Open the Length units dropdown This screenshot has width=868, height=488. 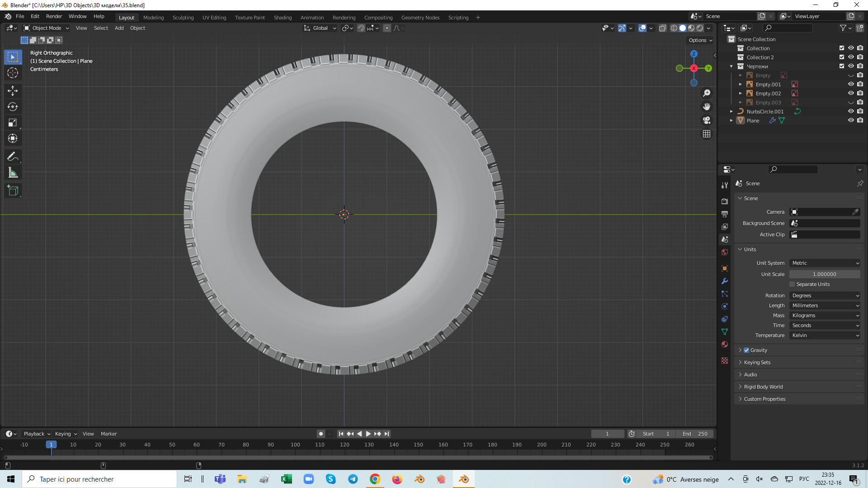click(x=825, y=305)
